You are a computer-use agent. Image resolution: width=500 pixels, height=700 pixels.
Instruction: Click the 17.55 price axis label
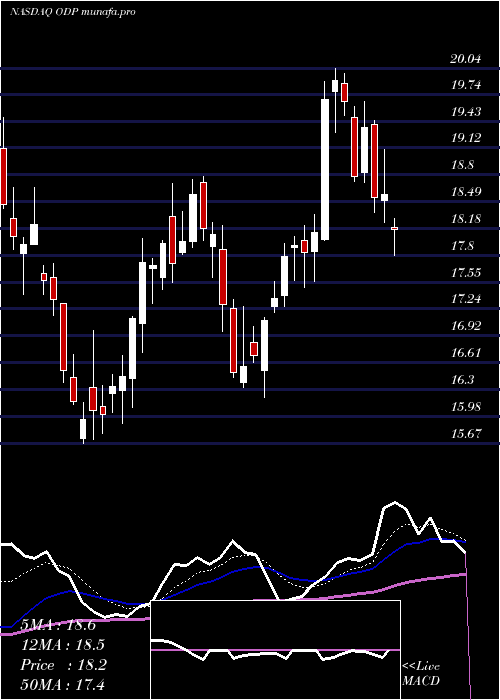(x=466, y=273)
